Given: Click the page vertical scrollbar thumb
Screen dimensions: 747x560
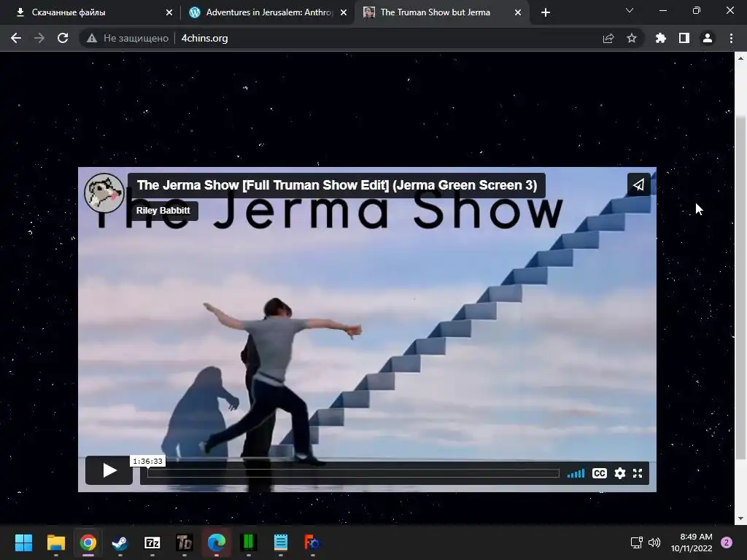Looking at the screenshot, I should pyautogui.click(x=740, y=287).
